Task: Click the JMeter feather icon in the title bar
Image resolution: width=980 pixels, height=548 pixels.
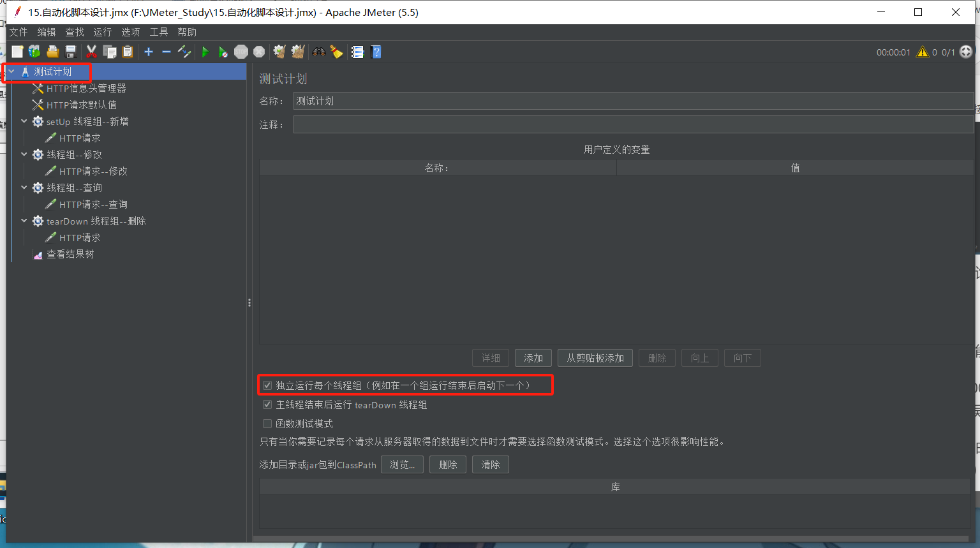Action: 18,11
